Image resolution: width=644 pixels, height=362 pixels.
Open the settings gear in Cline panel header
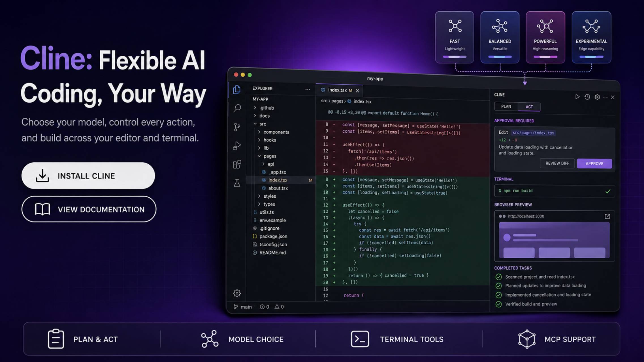pos(597,97)
